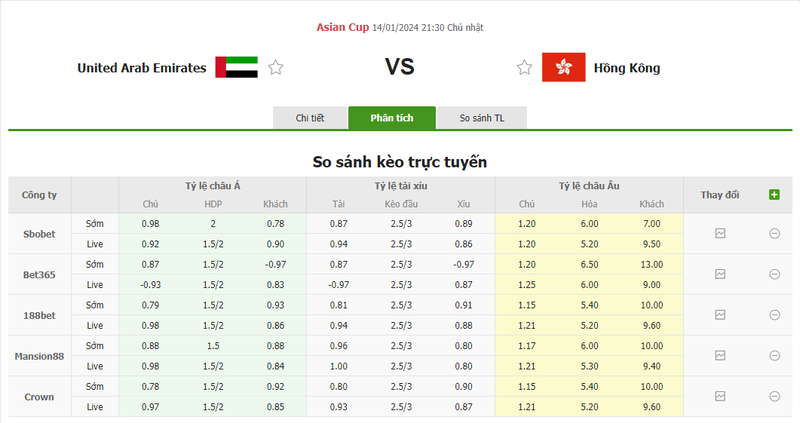The width and height of the screenshot is (800, 423).
Task: Show the Mansion88 odds change chart
Action: point(720,356)
